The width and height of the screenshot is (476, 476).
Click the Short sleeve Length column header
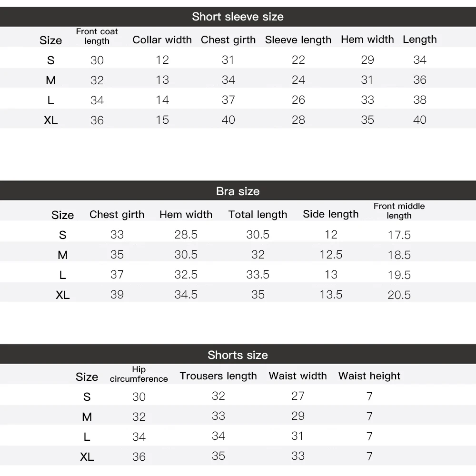pos(419,40)
